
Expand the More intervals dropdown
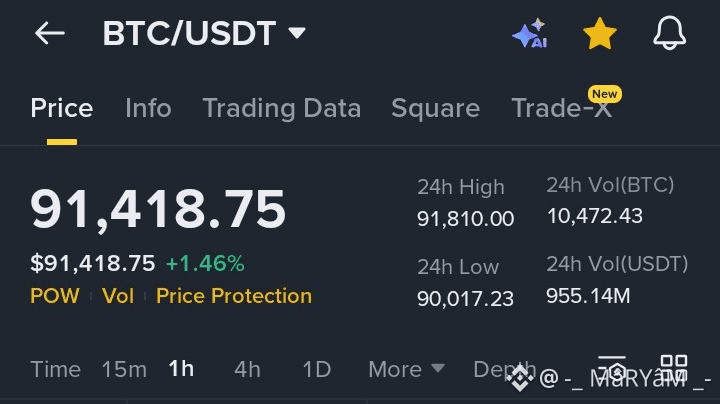406,369
